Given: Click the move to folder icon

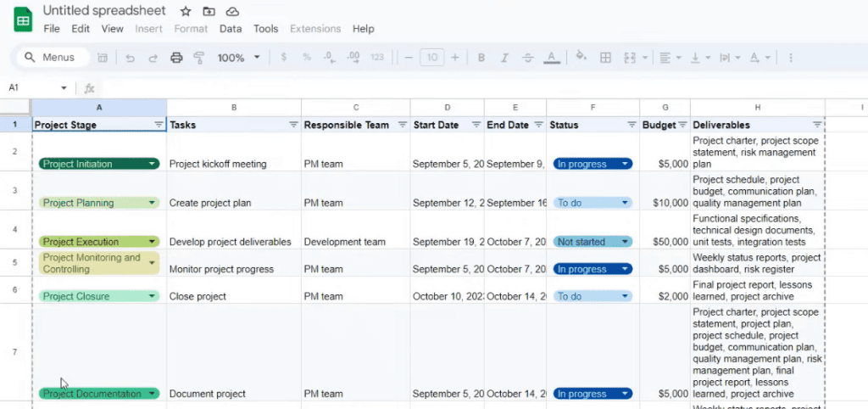Looking at the screenshot, I should (x=209, y=11).
